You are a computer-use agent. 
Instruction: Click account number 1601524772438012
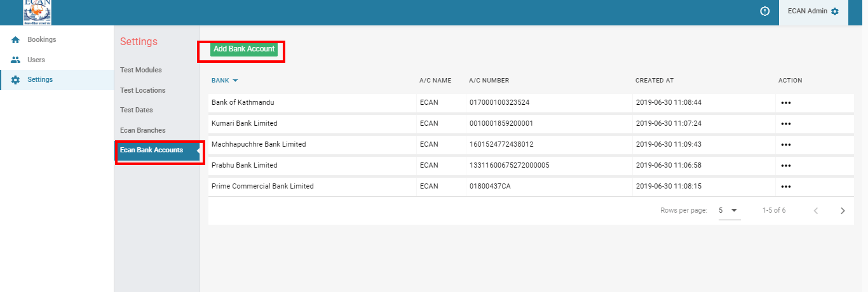501,144
